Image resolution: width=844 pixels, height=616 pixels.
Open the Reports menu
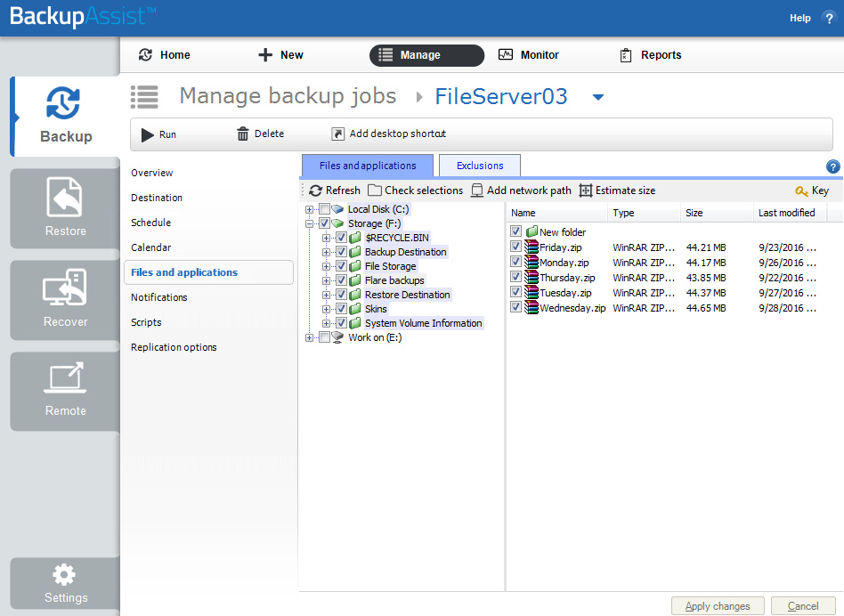[651, 55]
